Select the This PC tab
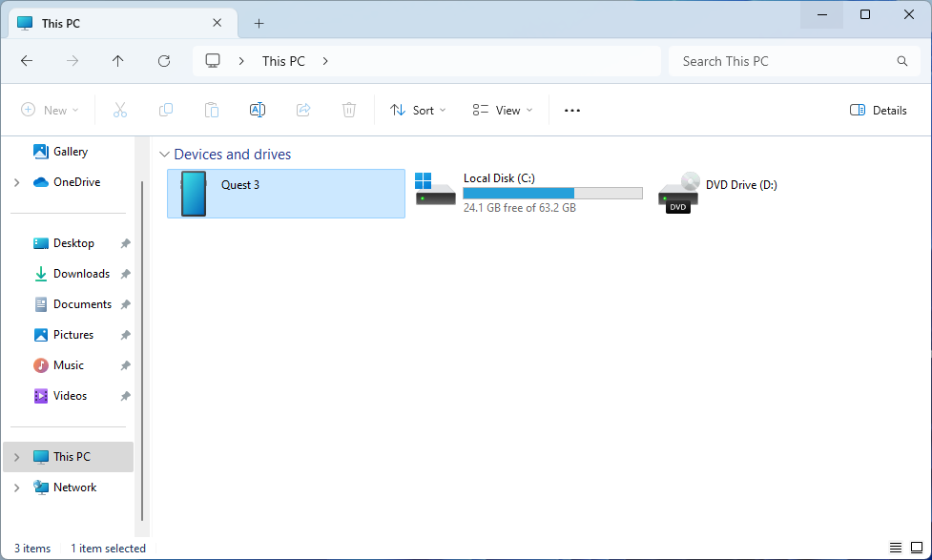Viewport: 932px width, 560px height. (x=105, y=23)
